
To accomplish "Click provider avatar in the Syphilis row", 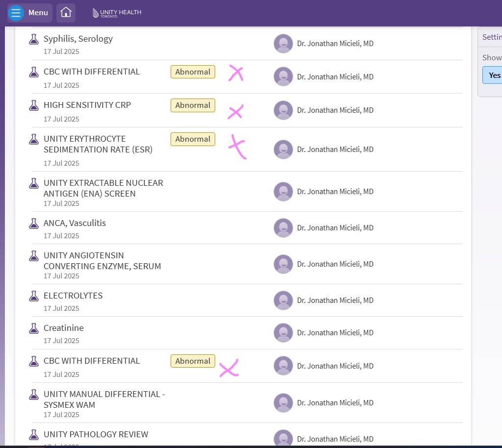I will pos(283,44).
